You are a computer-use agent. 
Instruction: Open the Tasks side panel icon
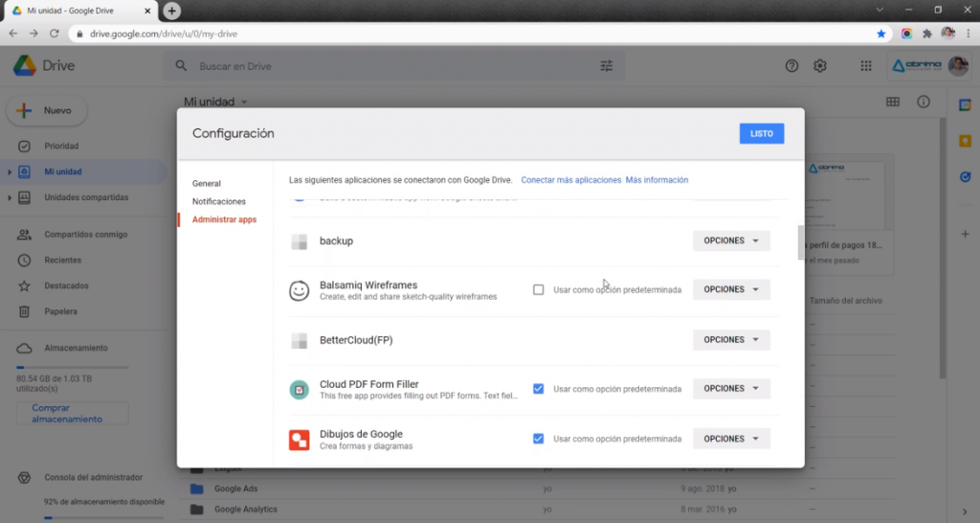tap(965, 177)
